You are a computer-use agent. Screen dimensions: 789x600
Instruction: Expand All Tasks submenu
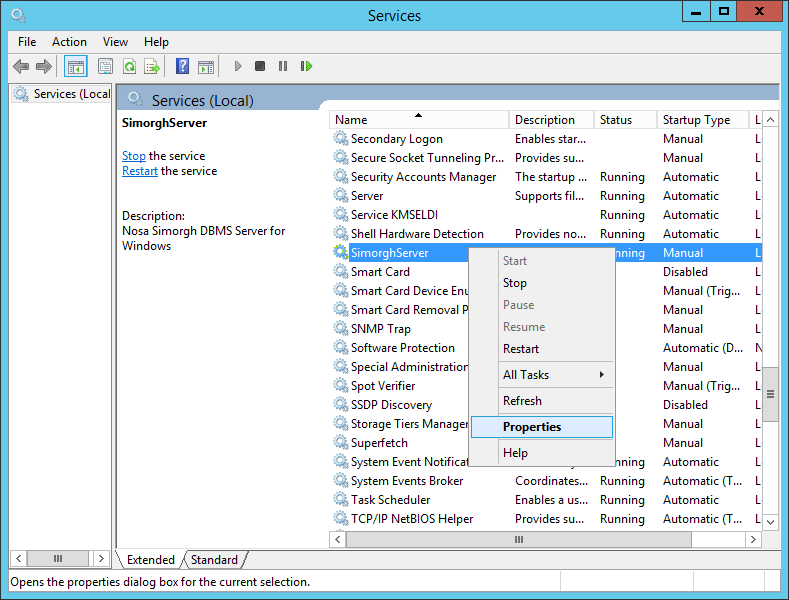point(542,374)
